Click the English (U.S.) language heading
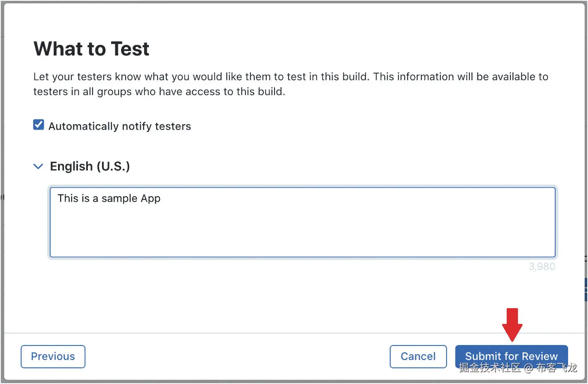 click(x=90, y=167)
